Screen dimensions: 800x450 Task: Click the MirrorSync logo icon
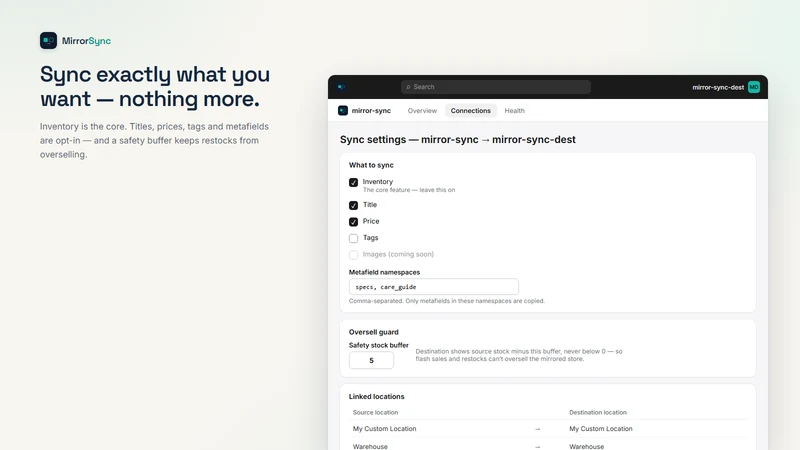[x=48, y=40]
